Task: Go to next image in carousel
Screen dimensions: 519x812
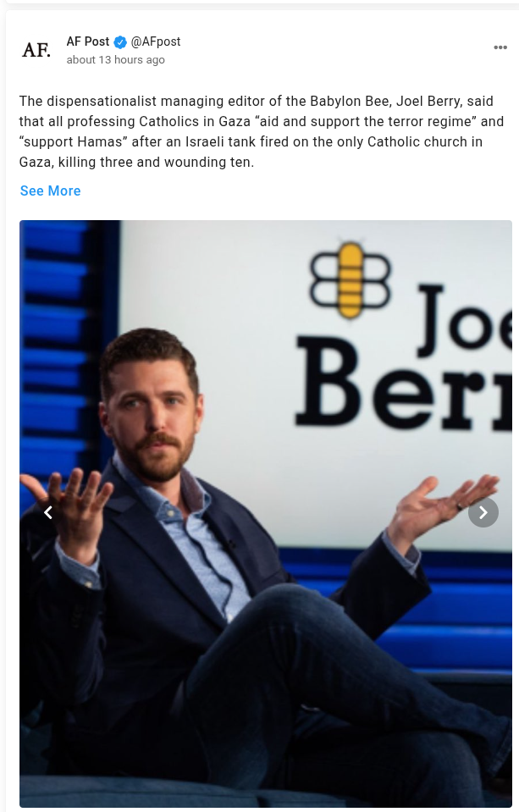Action: [483, 512]
